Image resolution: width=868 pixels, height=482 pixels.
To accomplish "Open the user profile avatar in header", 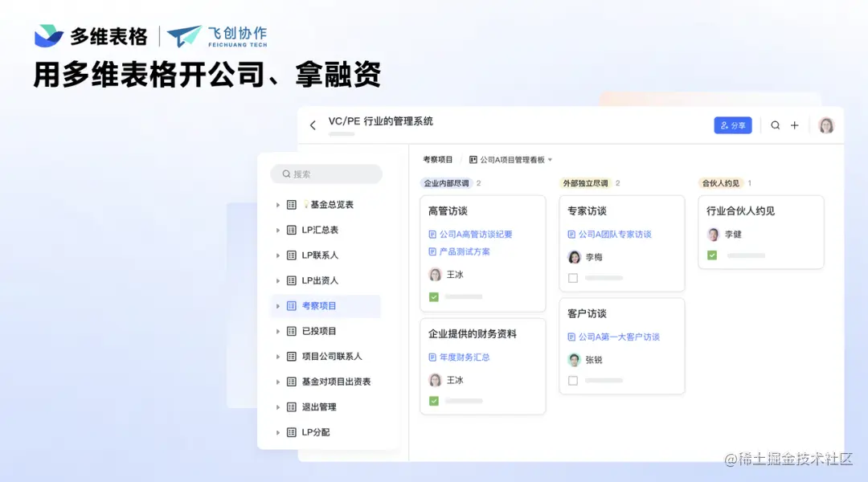I will coord(826,125).
